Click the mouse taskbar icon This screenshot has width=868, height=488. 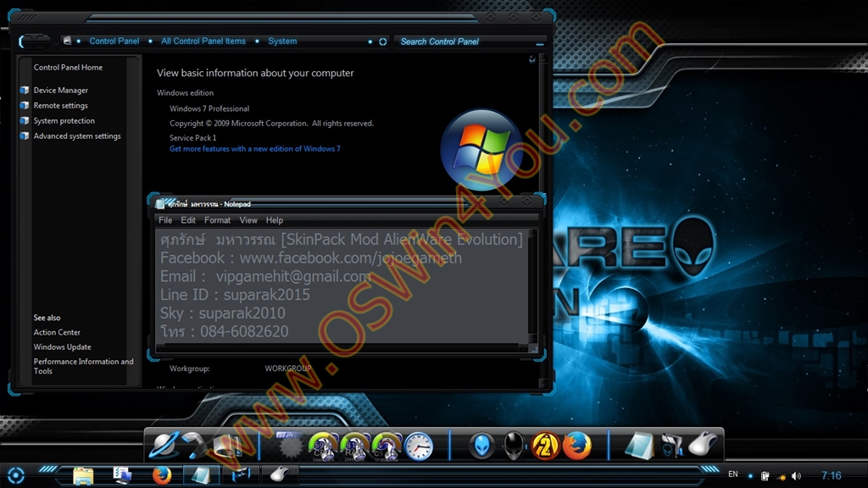280,474
